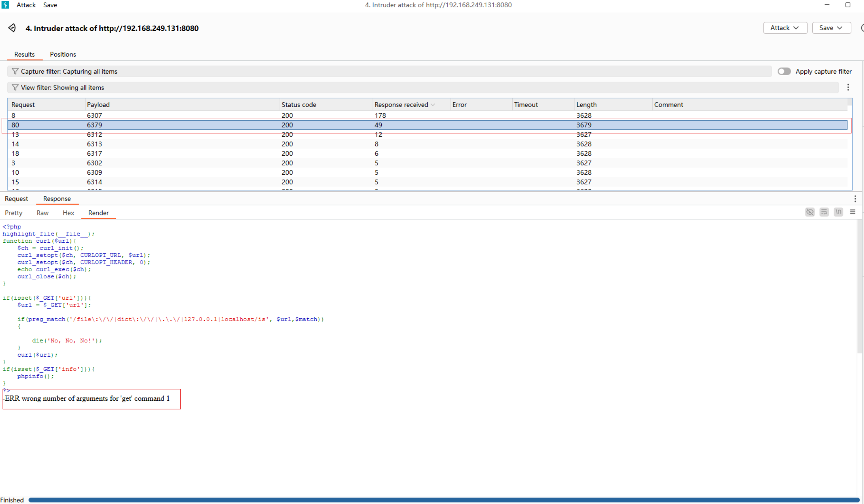Enable the Apply capture filter switch

tap(784, 71)
